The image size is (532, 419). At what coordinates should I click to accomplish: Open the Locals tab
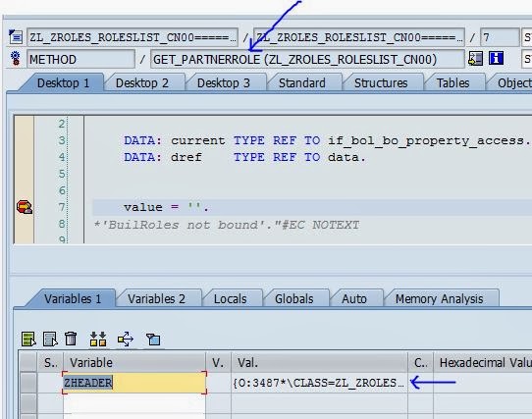click(230, 299)
